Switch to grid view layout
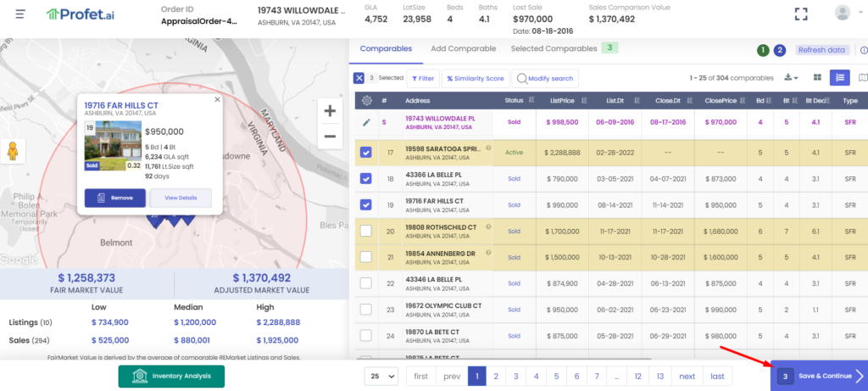Viewport: 868px width, 391px height. coord(818,78)
